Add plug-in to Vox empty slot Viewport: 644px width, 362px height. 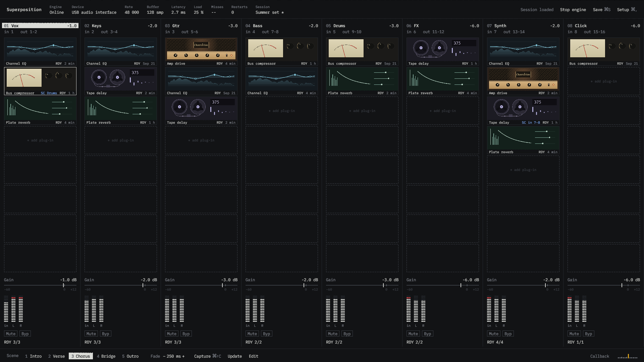[x=40, y=140]
